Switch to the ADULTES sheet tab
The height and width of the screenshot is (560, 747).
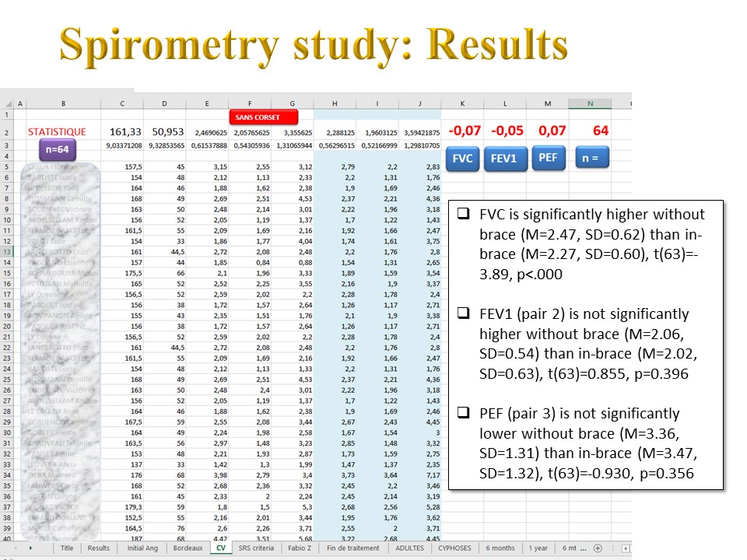pos(410,548)
